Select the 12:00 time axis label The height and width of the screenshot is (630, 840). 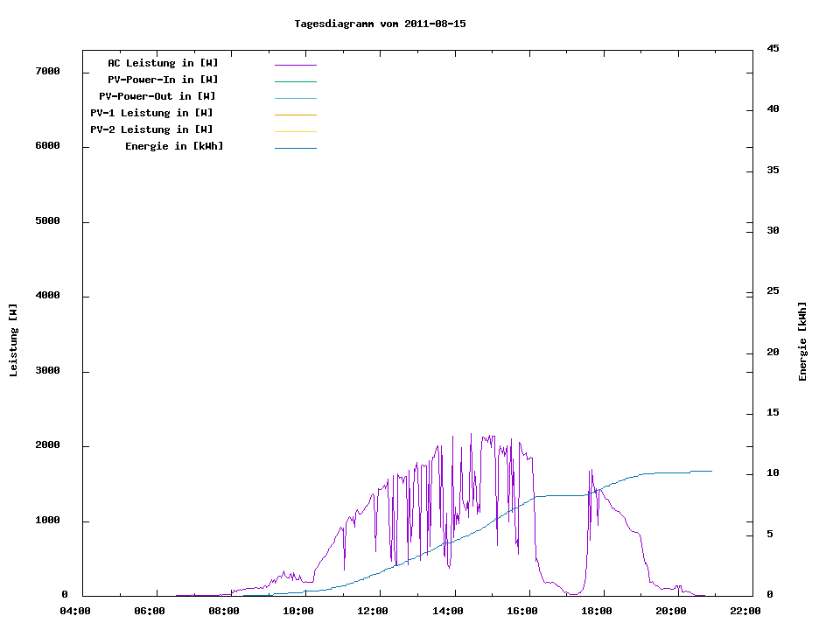click(373, 611)
